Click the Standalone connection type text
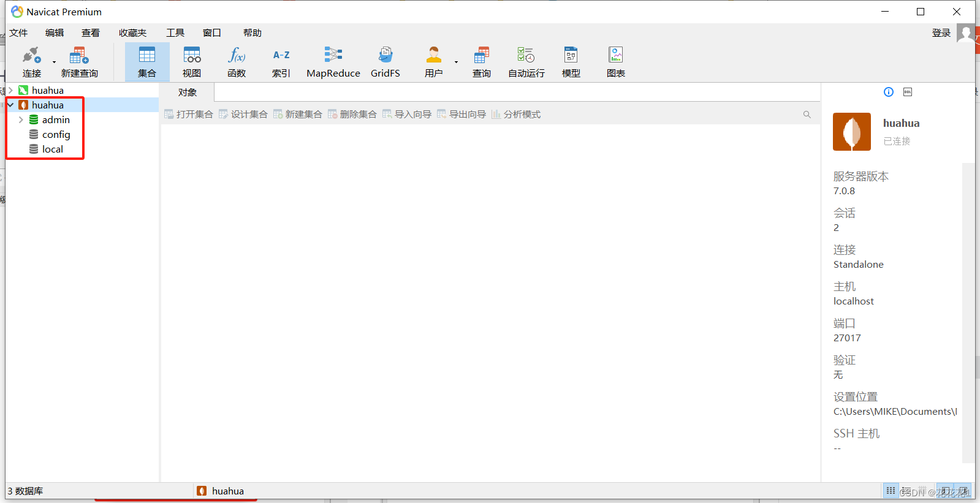 click(859, 265)
